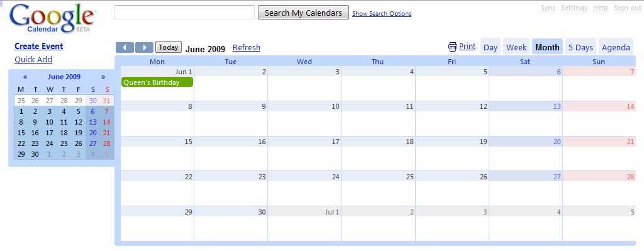Switch to the Week view tab
This screenshot has width=644, height=251.
pyautogui.click(x=516, y=47)
